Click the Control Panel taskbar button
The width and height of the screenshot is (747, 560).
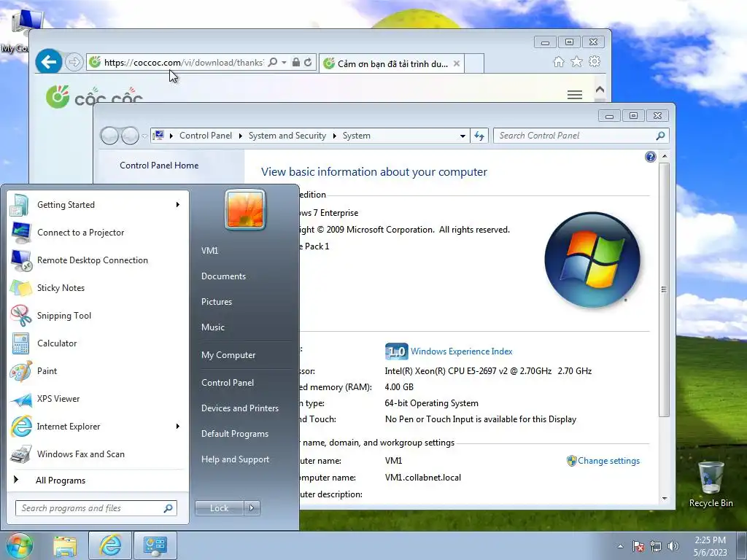155,545
